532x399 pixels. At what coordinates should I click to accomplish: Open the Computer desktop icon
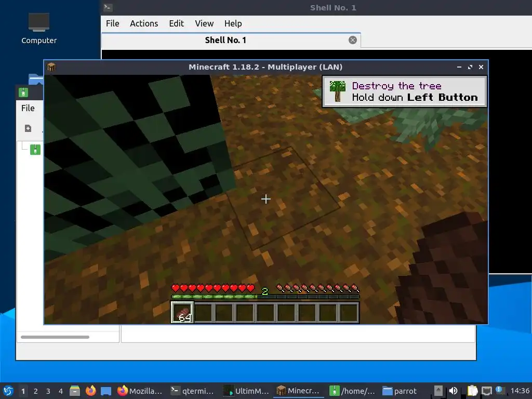point(38,29)
